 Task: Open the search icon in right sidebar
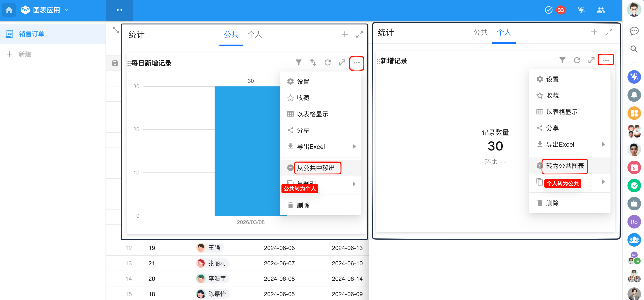point(634,49)
